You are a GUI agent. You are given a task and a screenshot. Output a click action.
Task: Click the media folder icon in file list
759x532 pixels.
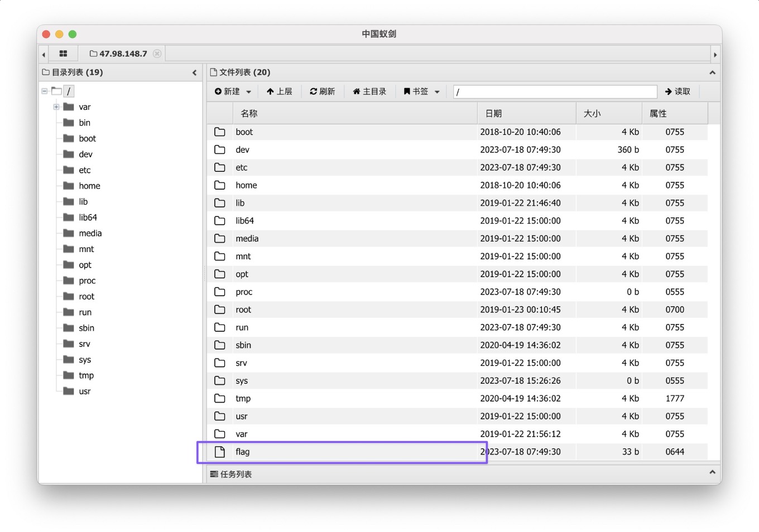click(x=220, y=239)
